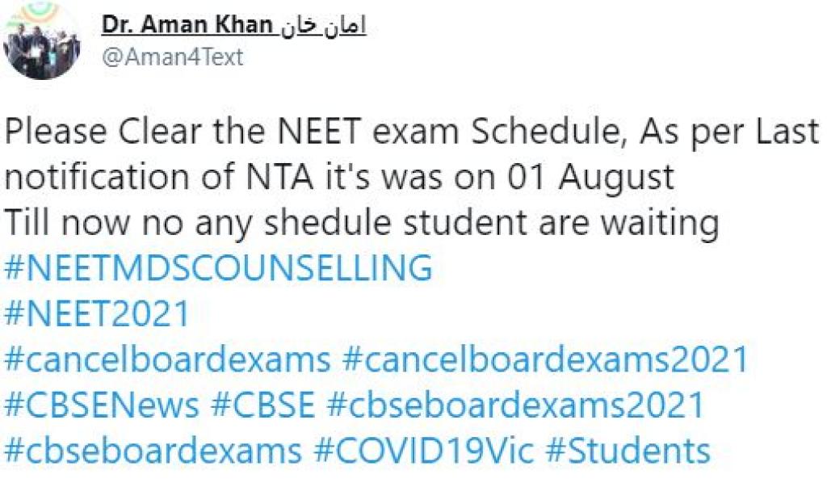Screen dimensions: 827x504
Task: Select the #CBSENews hashtag
Action: click(x=102, y=404)
